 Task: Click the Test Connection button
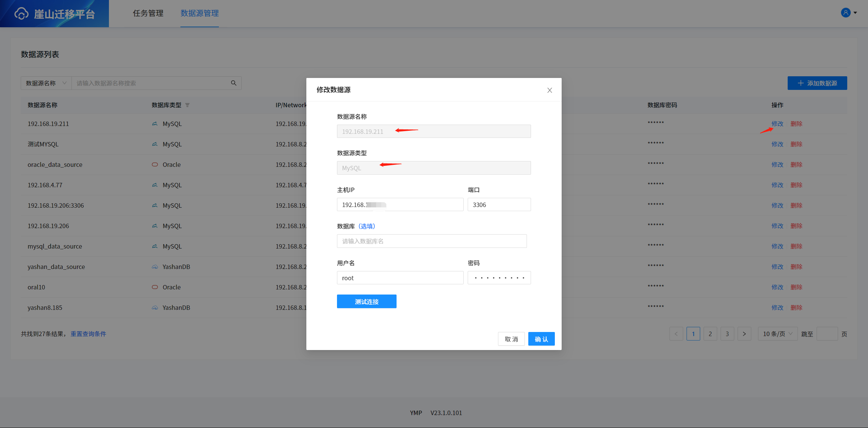[366, 301]
